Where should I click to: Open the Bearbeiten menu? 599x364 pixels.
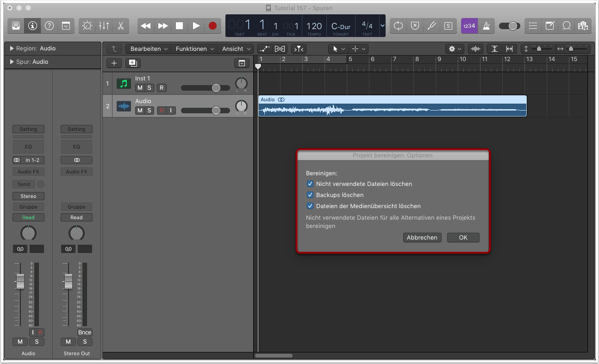[149, 49]
